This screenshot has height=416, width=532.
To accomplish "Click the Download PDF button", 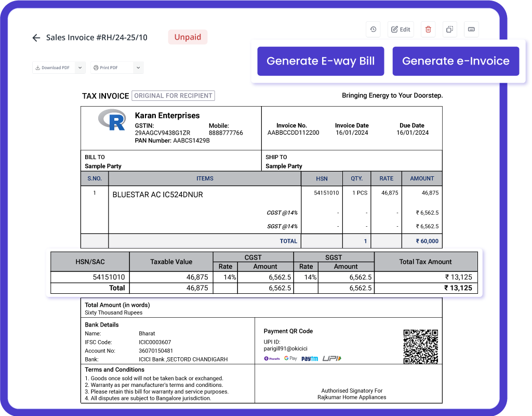I will [x=54, y=68].
